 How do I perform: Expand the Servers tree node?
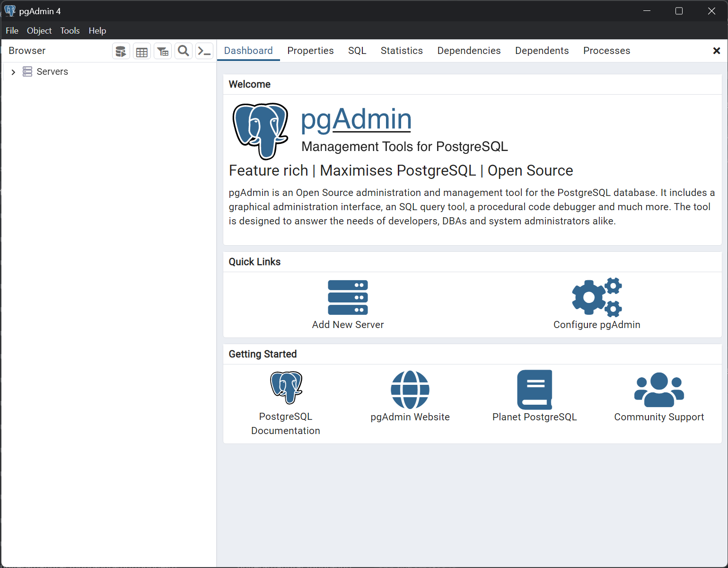click(x=13, y=71)
